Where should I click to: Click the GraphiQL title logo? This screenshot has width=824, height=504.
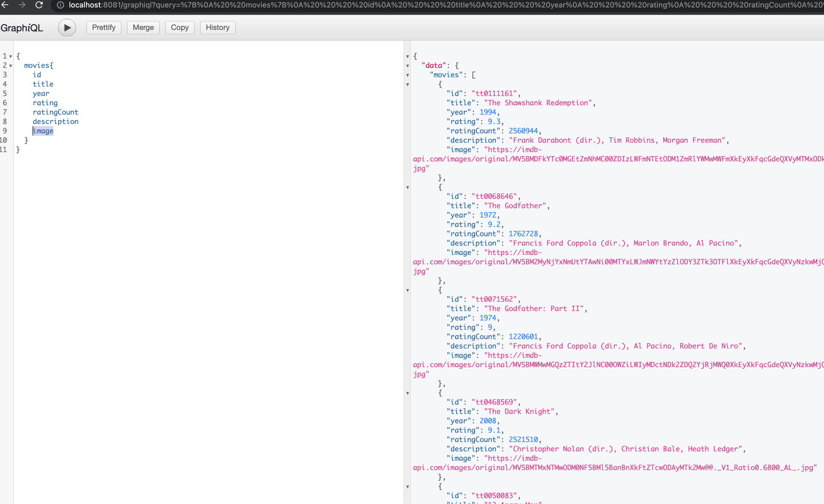coord(22,28)
